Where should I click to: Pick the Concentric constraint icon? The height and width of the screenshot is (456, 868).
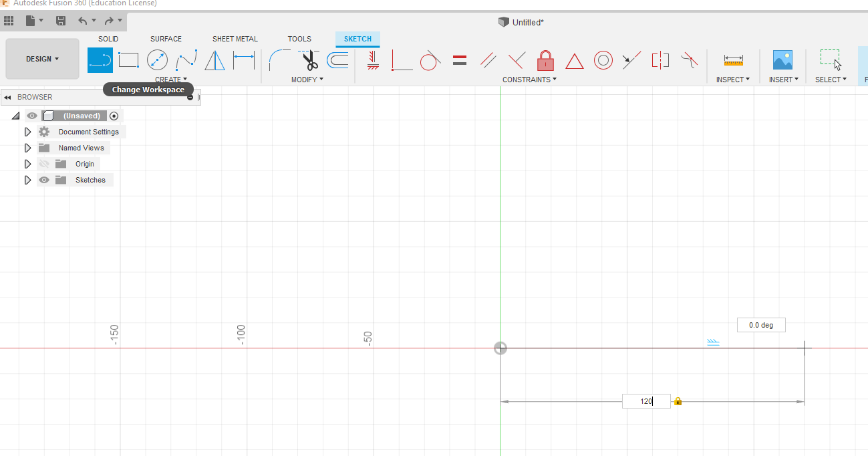pos(603,61)
